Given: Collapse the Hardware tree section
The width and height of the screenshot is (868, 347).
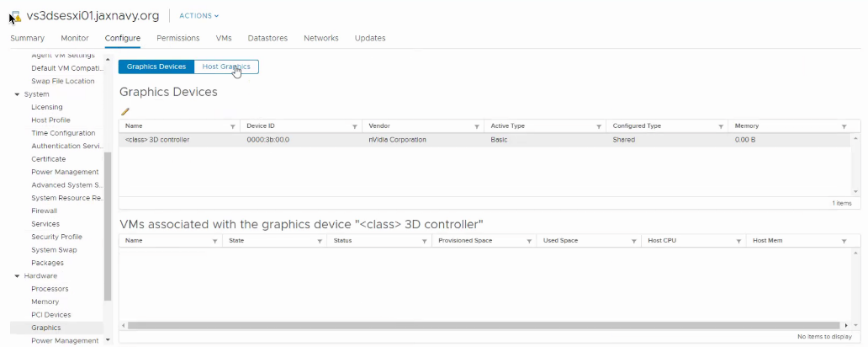Looking at the screenshot, I should tap(17, 276).
